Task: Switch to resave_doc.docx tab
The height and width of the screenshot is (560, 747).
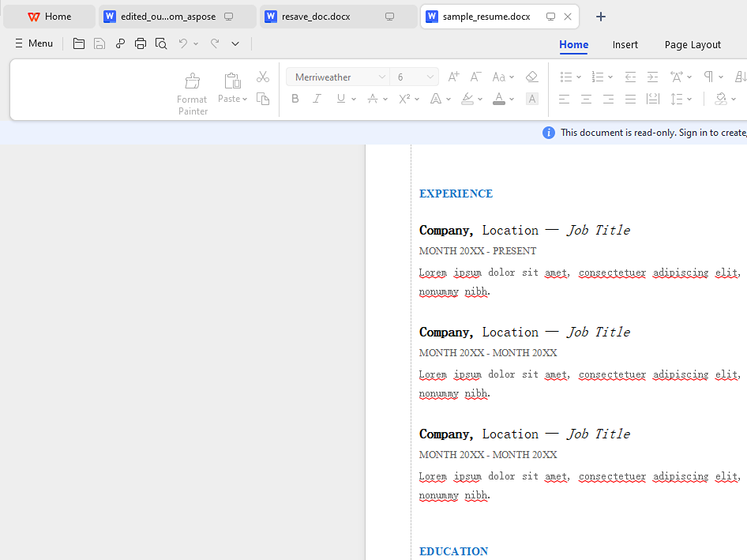Action: point(338,17)
